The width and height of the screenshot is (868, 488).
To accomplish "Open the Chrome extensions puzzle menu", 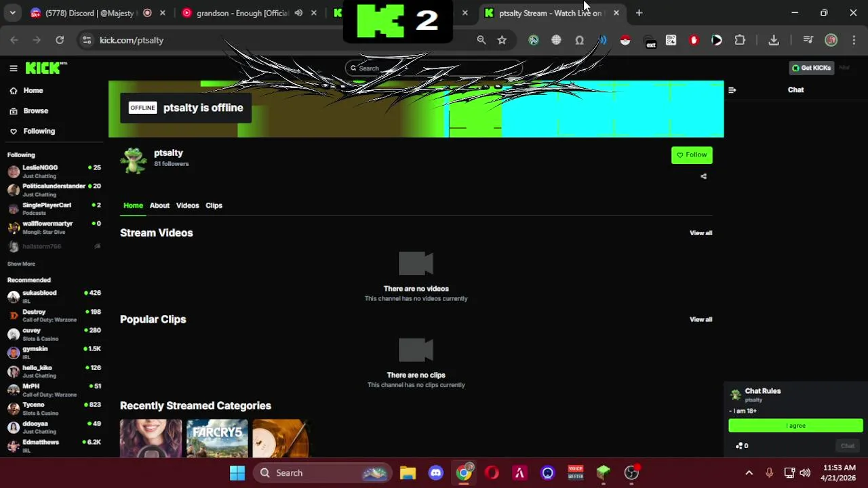I will 740,40.
